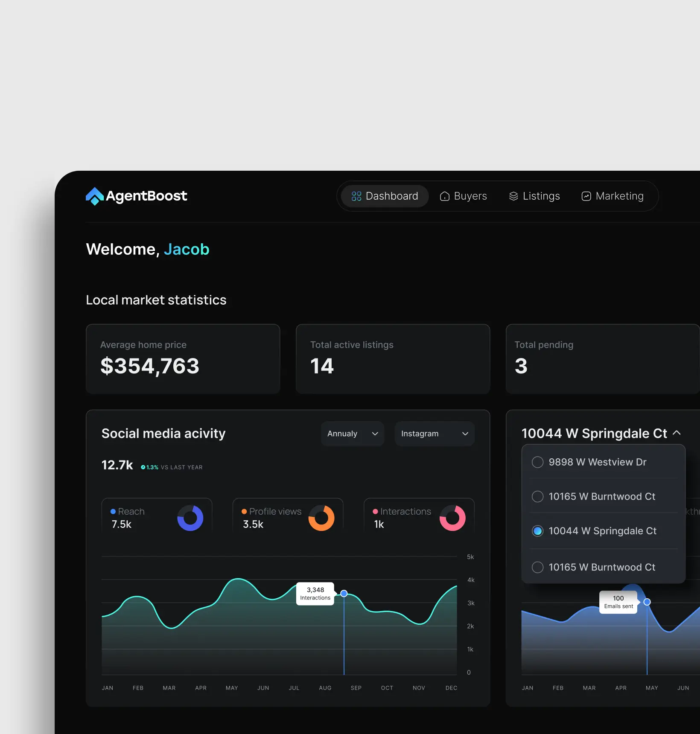Select first 10165 W Burntwood Ct radio, below Westview

click(538, 497)
